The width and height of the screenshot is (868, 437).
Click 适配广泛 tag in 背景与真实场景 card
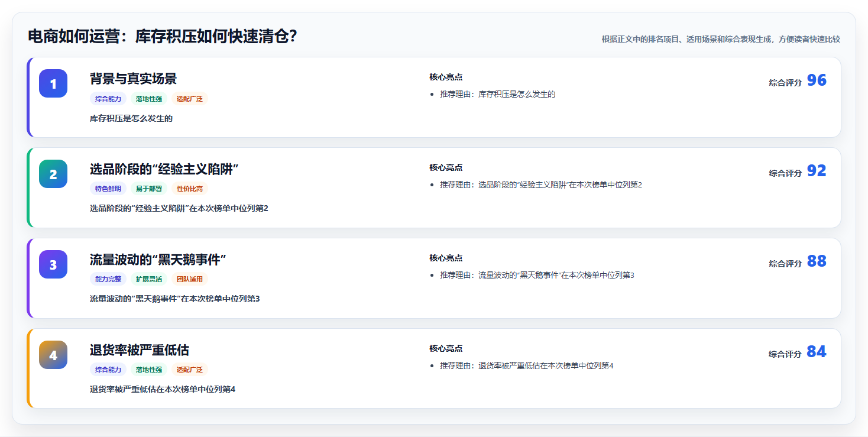click(190, 99)
